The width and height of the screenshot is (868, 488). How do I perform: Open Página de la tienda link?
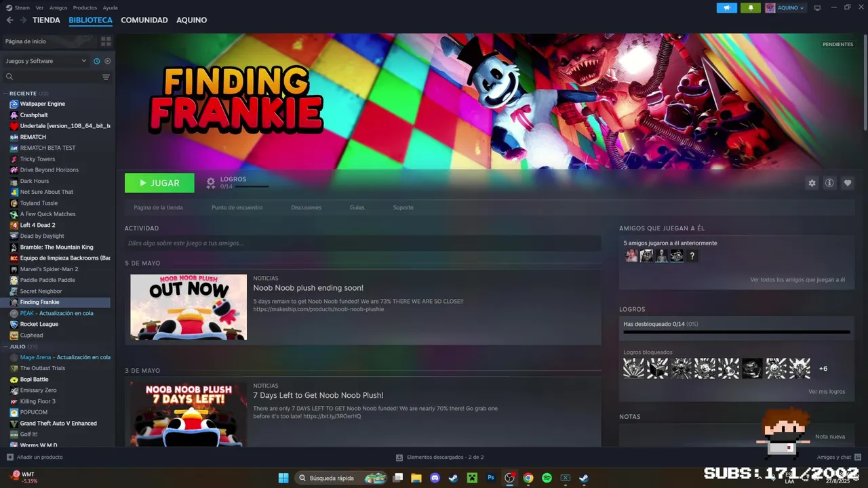pos(158,207)
